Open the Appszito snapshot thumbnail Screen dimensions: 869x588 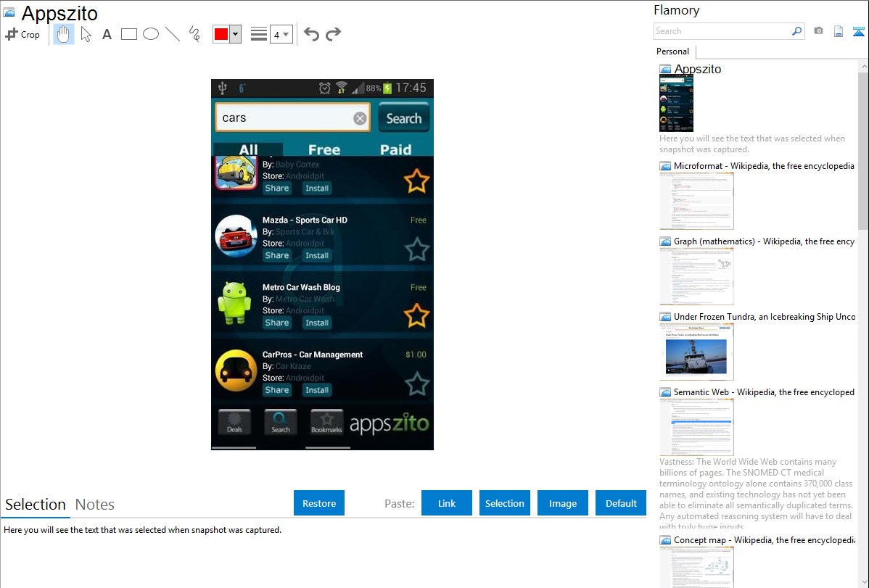click(x=676, y=103)
